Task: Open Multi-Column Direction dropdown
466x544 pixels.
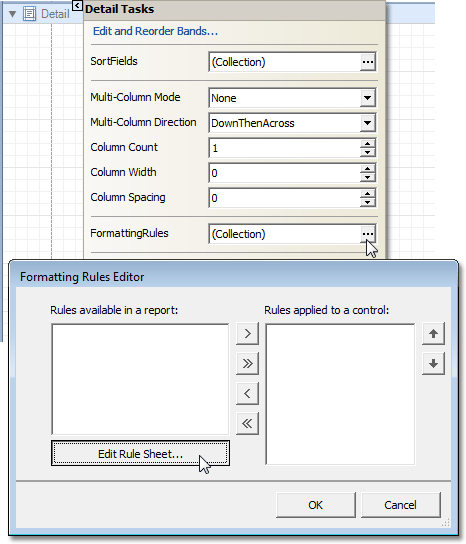Action: pos(367,123)
